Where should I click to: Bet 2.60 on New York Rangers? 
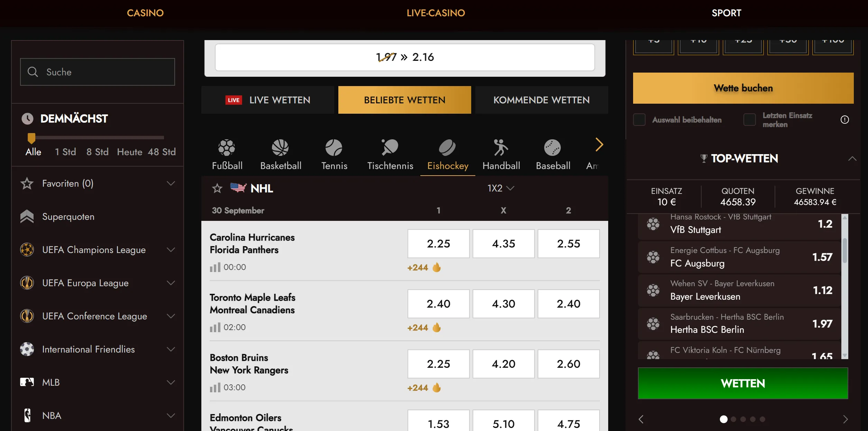568,364
